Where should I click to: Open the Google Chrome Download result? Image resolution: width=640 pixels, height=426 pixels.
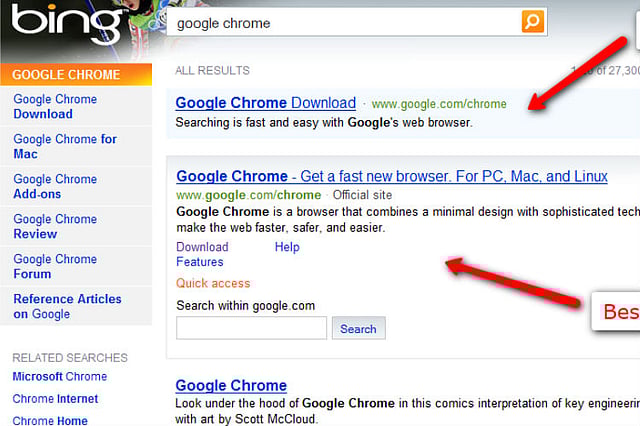pos(265,103)
